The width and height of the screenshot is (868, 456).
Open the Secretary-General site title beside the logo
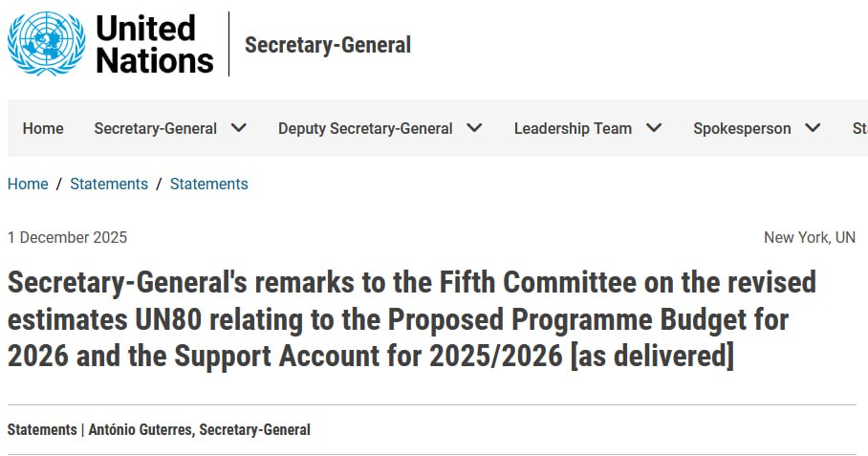coord(327,45)
